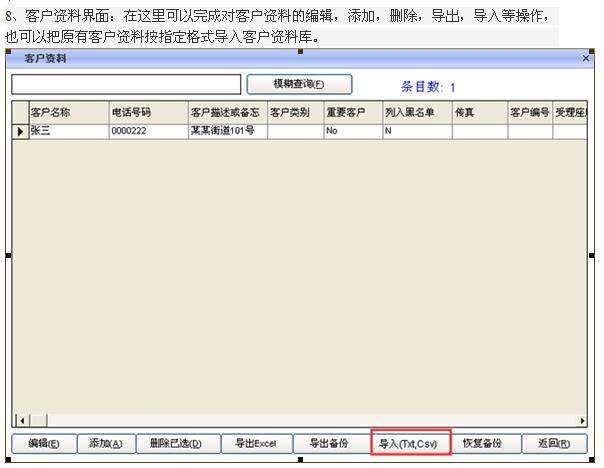
Task: Click the 客户描述或备忘 column header
Action: click(228, 112)
